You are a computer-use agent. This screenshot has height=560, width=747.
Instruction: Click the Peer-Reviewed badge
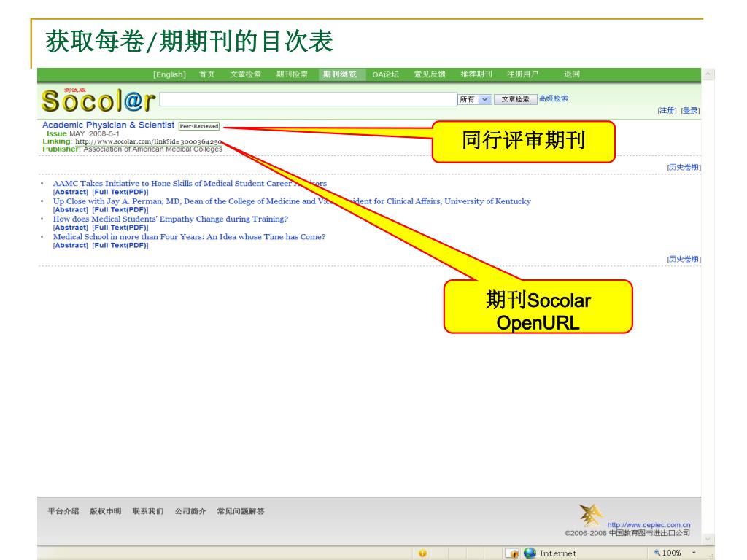[199, 126]
